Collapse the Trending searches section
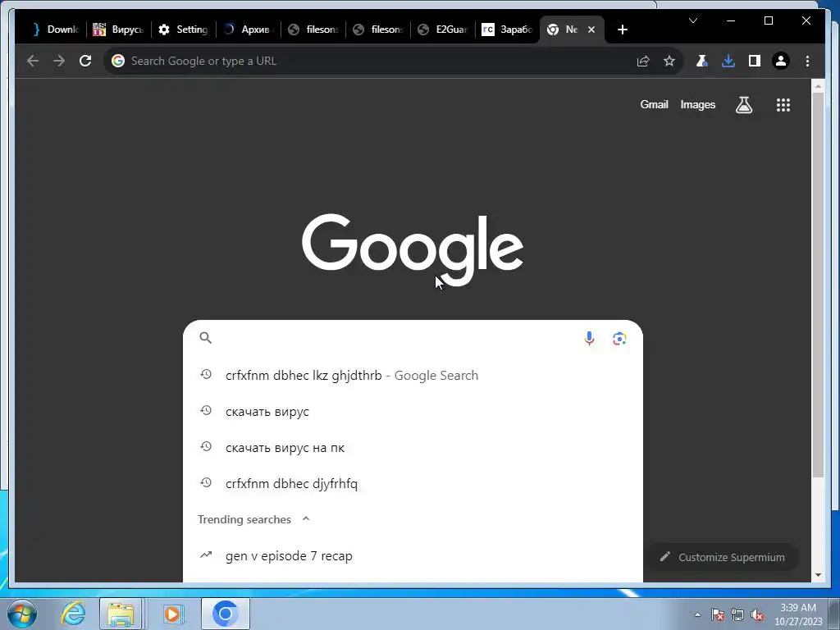The height and width of the screenshot is (630, 840). click(x=306, y=519)
